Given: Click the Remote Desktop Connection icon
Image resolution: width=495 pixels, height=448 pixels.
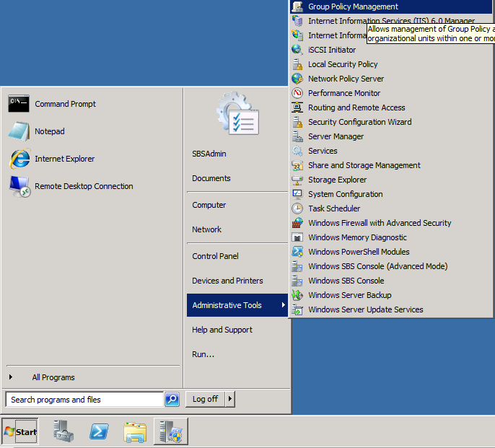Looking at the screenshot, I should [19, 186].
